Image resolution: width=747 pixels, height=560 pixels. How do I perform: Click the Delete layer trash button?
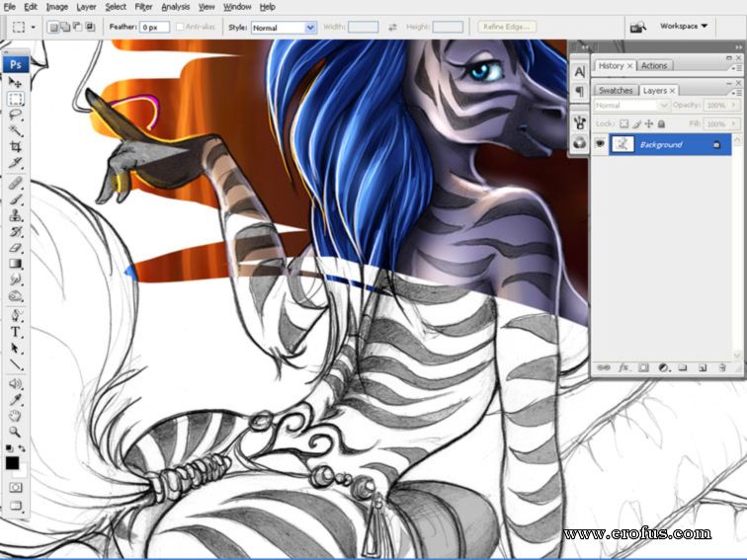722,367
